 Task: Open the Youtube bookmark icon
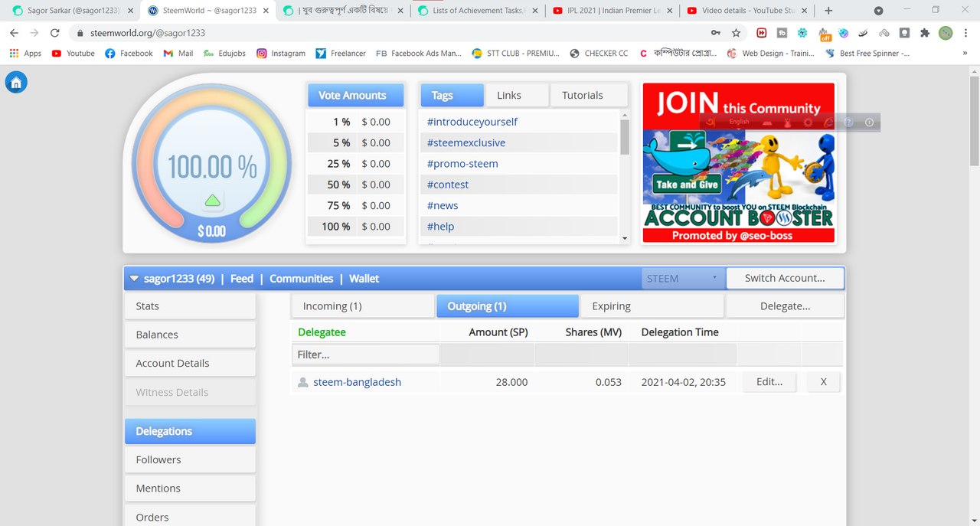[x=57, y=54]
